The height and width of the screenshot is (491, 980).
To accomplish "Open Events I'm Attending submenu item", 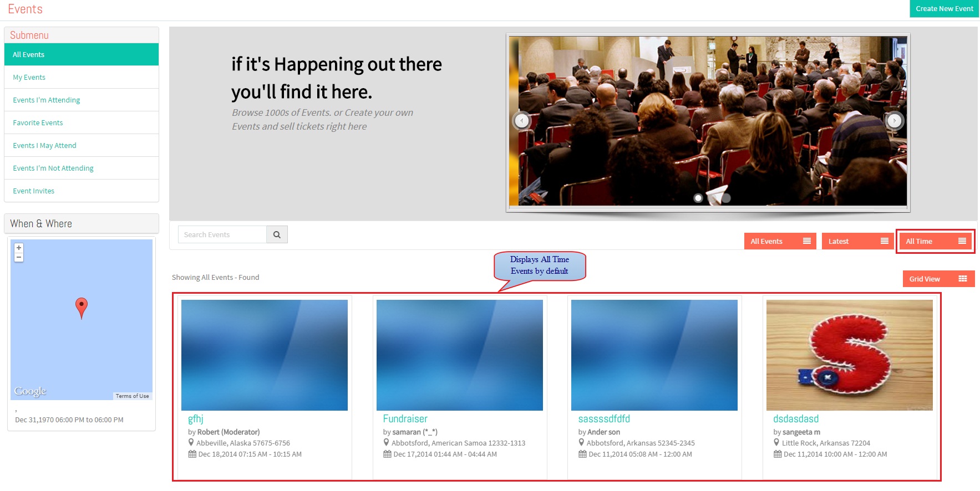I will [x=82, y=100].
